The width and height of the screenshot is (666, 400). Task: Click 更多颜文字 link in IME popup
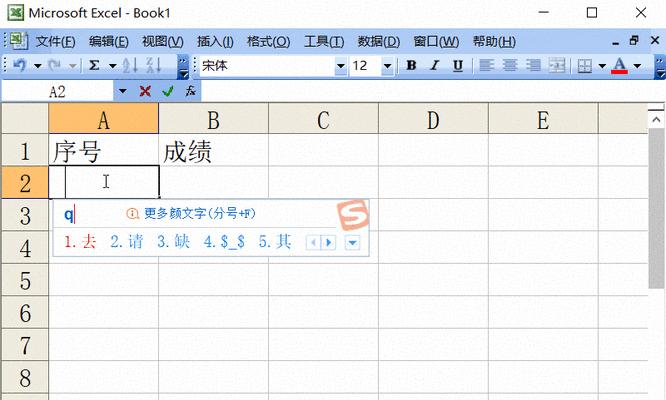coord(200,213)
